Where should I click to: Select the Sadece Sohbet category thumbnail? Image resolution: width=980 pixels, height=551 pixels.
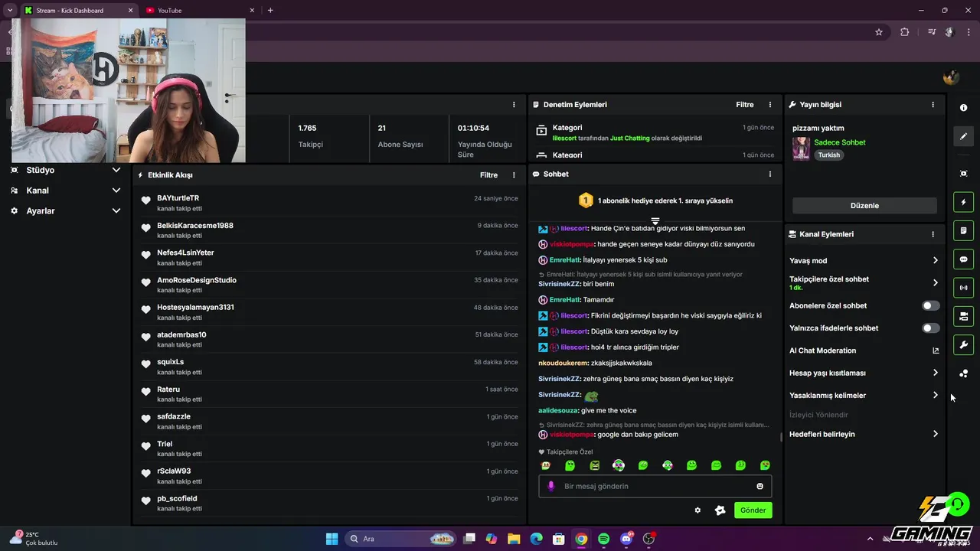click(x=801, y=148)
